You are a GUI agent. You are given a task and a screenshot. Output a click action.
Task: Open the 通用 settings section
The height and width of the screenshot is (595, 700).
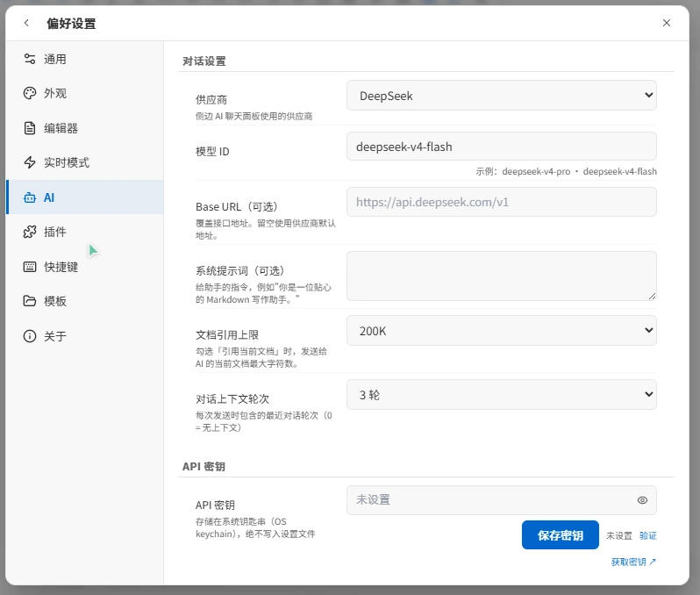(x=85, y=59)
